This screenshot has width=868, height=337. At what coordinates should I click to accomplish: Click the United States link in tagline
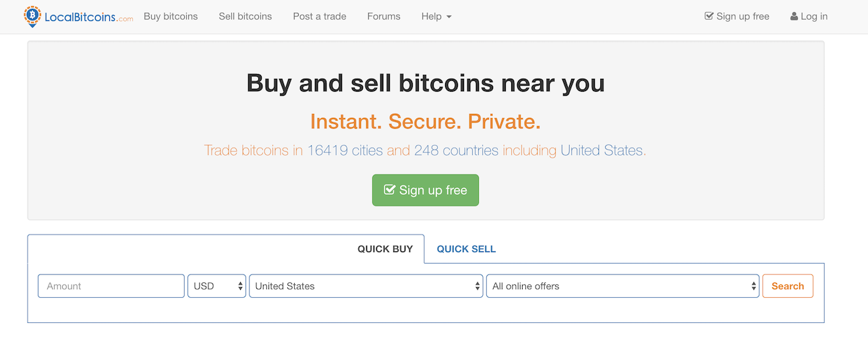(602, 150)
